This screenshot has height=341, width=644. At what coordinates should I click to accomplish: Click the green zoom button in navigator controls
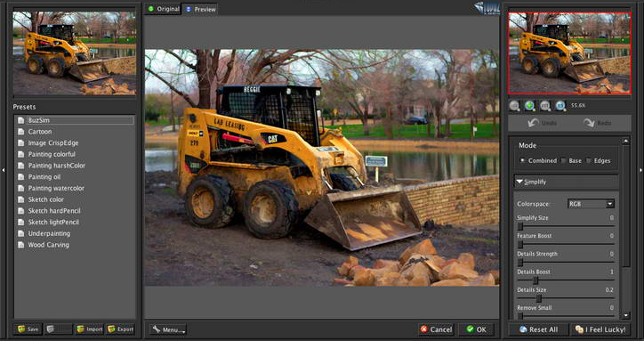530,106
